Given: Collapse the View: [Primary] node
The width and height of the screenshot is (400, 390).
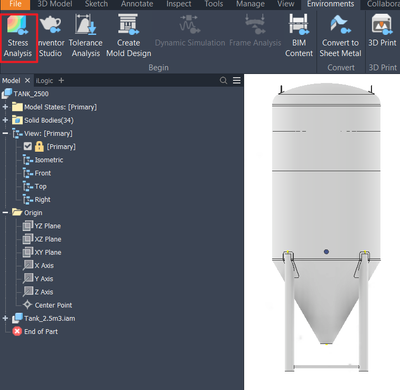Looking at the screenshot, I should click(5, 133).
